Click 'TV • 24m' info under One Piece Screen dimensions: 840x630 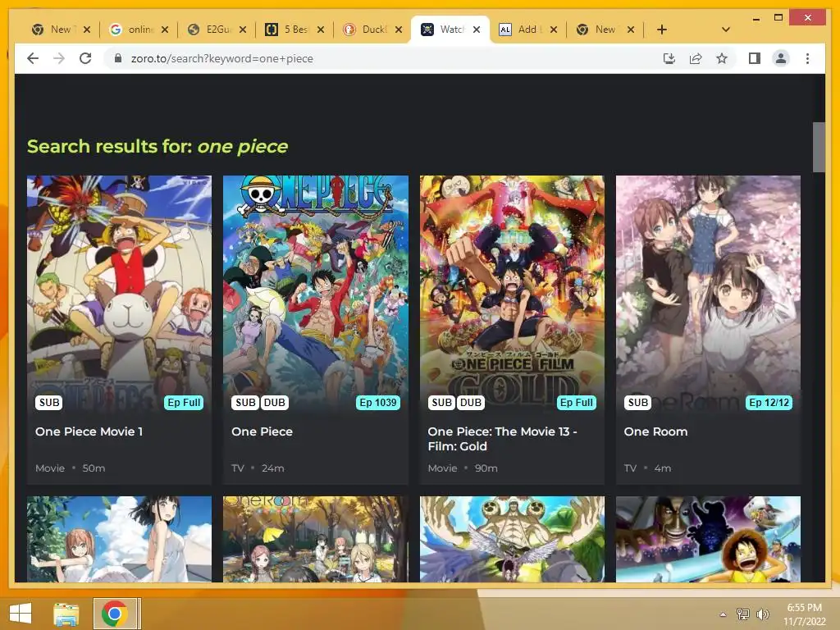pyautogui.click(x=258, y=468)
